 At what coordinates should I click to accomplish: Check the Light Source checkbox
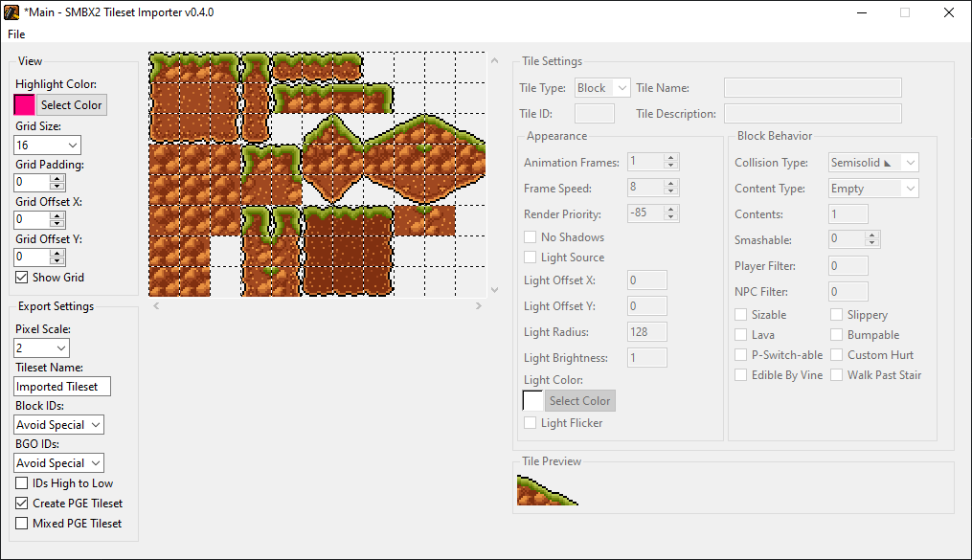click(530, 257)
